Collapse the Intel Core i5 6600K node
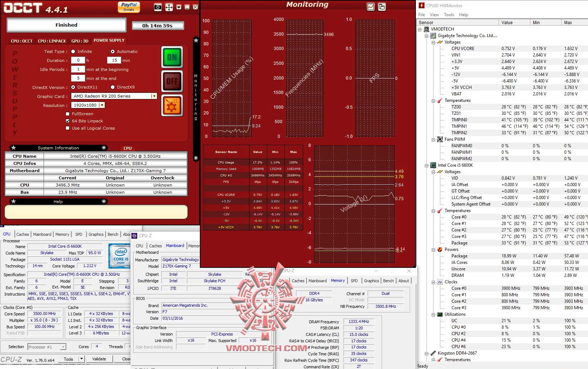The width and height of the screenshot is (588, 369). [x=427, y=165]
